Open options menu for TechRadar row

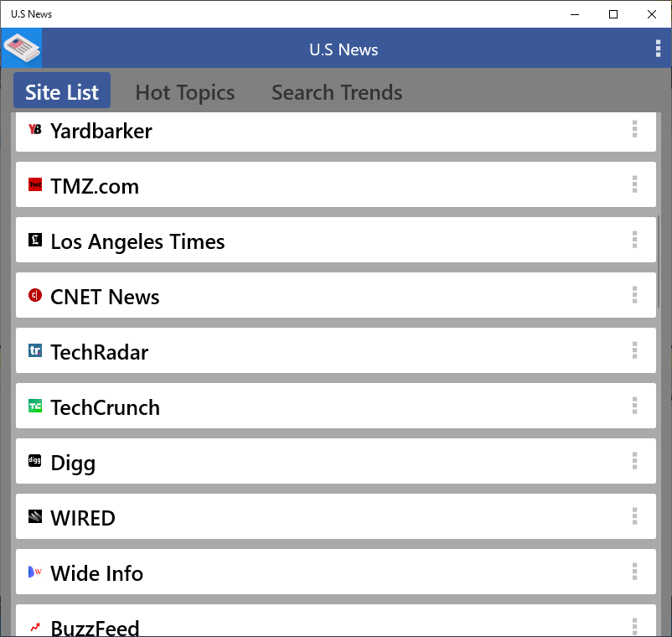pyautogui.click(x=635, y=350)
